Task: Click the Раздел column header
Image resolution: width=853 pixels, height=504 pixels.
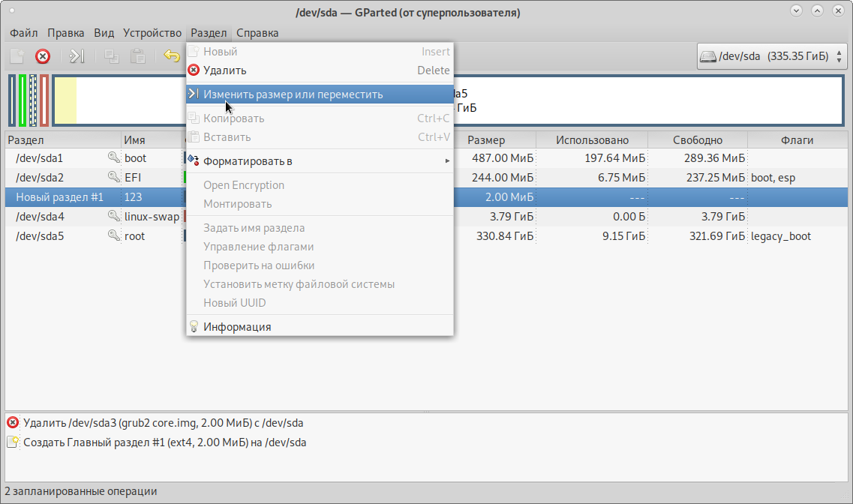Action: [63, 139]
